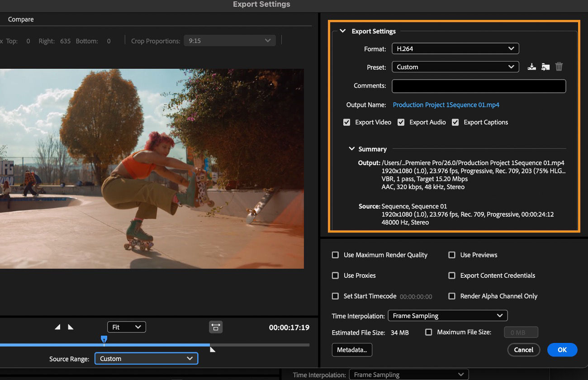Image resolution: width=588 pixels, height=380 pixels.
Task: Toggle the crop overlay icon above the timeline
Action: coord(216,327)
